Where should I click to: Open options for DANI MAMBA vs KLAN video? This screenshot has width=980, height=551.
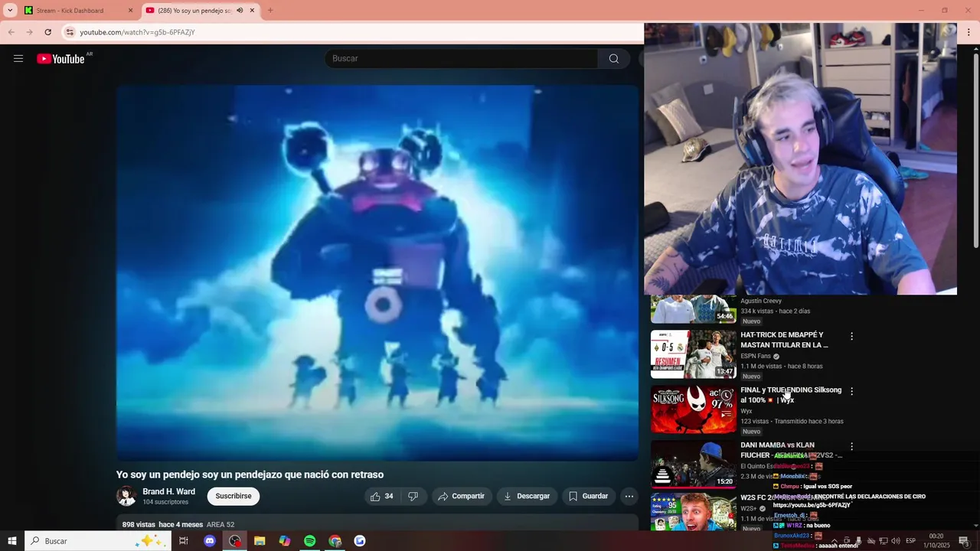click(x=851, y=446)
